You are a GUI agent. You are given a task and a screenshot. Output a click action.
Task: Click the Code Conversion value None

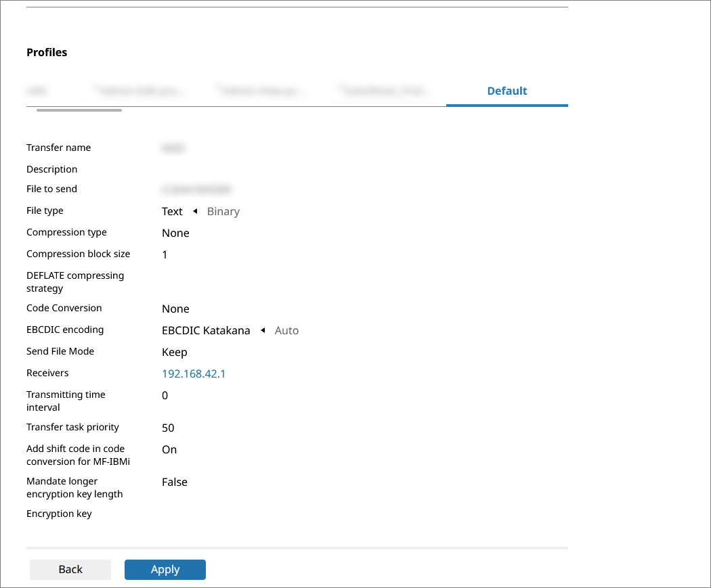coord(175,309)
